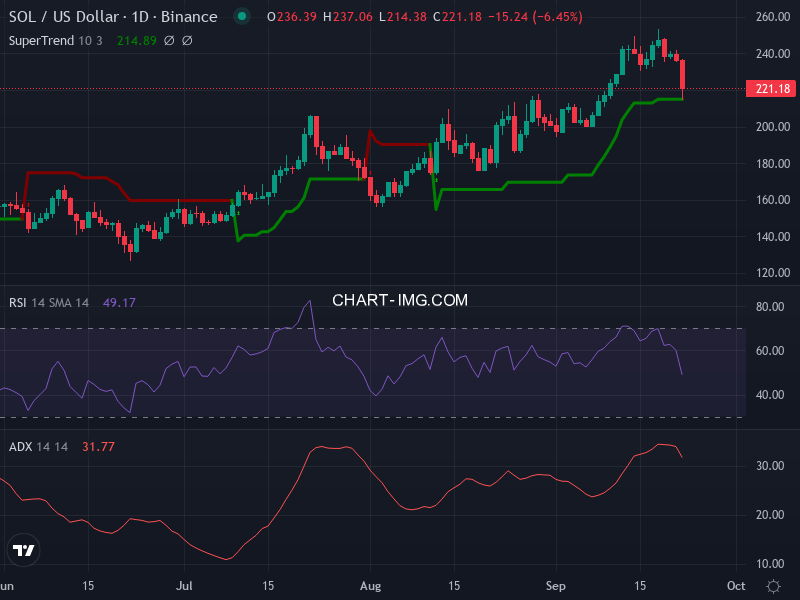The width and height of the screenshot is (800, 600).
Task: Click the TradingView logo icon
Action: pyautogui.click(x=24, y=550)
